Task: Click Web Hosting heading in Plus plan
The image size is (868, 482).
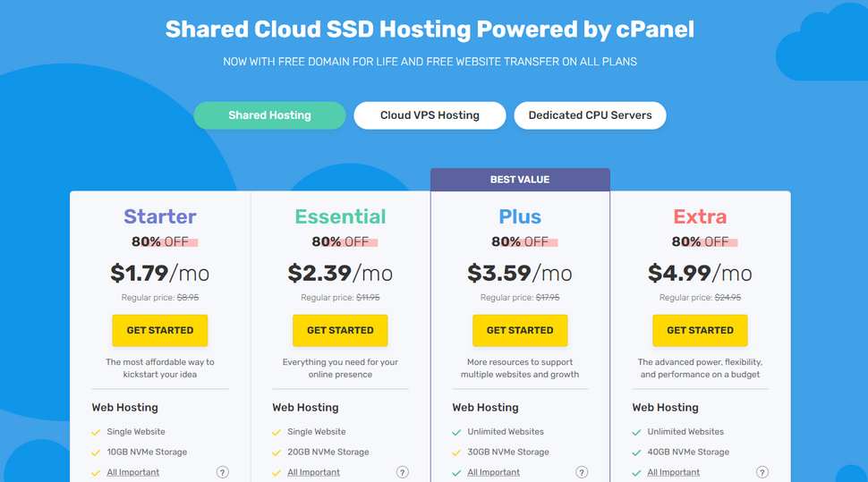Action: 485,407
